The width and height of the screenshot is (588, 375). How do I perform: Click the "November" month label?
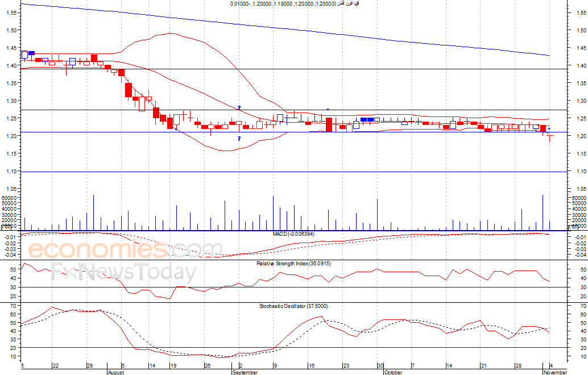pos(556,372)
